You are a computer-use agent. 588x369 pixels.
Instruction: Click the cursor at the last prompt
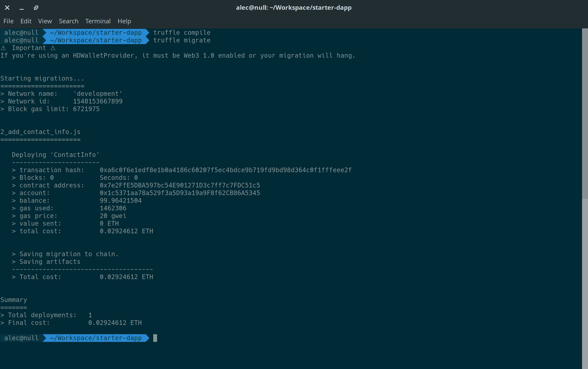(x=155, y=338)
